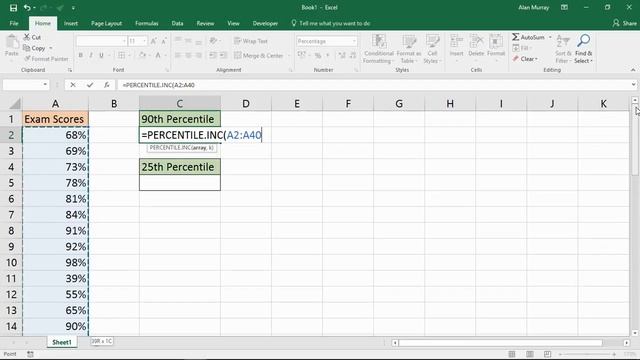Viewport: 640px width, 360px height.
Task: Switch to the Page Layout tab
Action: [106, 23]
